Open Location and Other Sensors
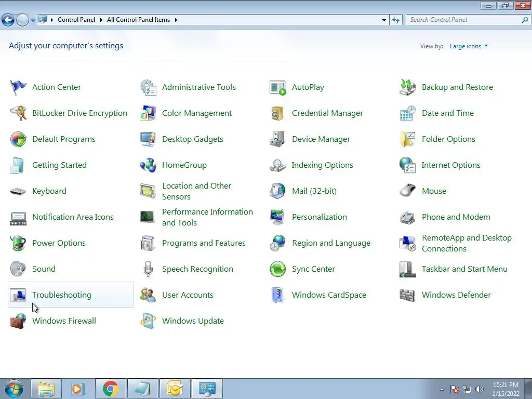Image resolution: width=532 pixels, height=399 pixels. [197, 191]
